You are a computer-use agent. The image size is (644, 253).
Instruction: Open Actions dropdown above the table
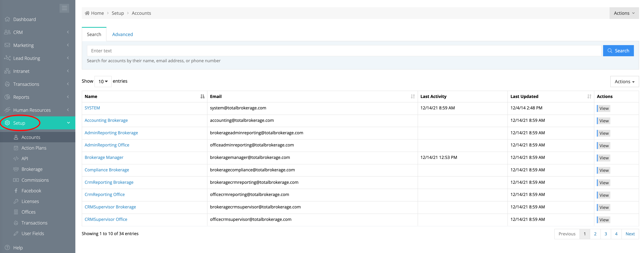624,82
